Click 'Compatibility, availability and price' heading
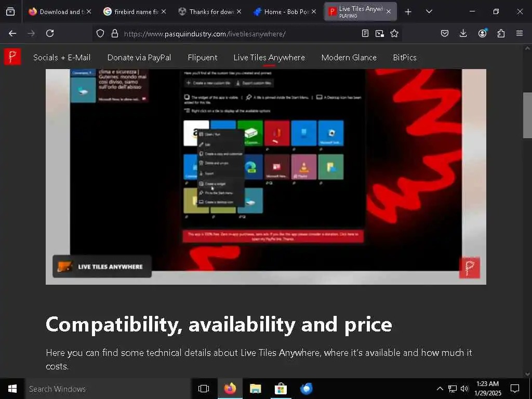532x399 pixels. tap(219, 325)
